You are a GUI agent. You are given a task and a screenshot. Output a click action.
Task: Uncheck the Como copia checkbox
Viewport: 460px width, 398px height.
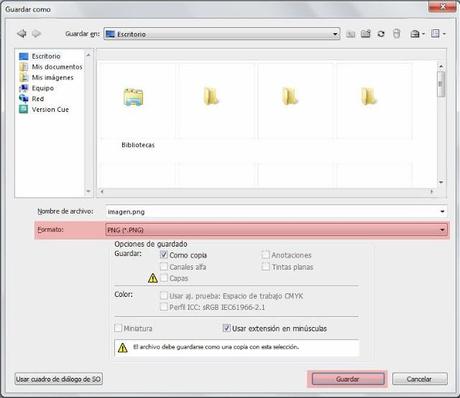pyautogui.click(x=164, y=255)
